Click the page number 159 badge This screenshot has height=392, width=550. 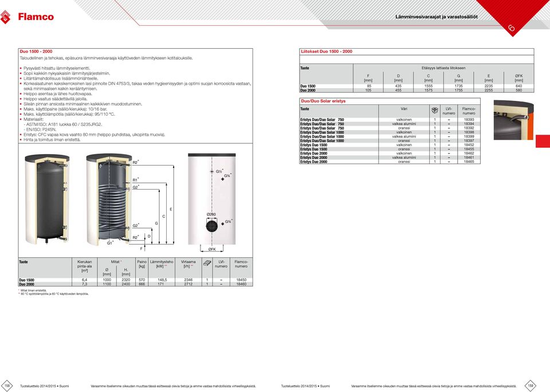coord(531,385)
